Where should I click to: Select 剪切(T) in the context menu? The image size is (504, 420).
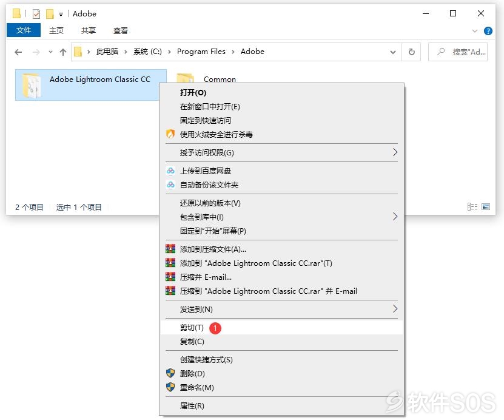coord(281,327)
